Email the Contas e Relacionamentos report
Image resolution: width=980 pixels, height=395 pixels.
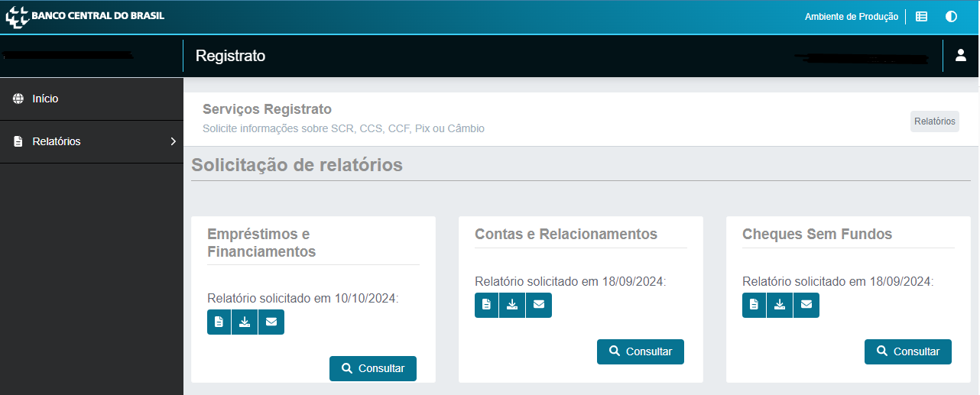tap(539, 305)
